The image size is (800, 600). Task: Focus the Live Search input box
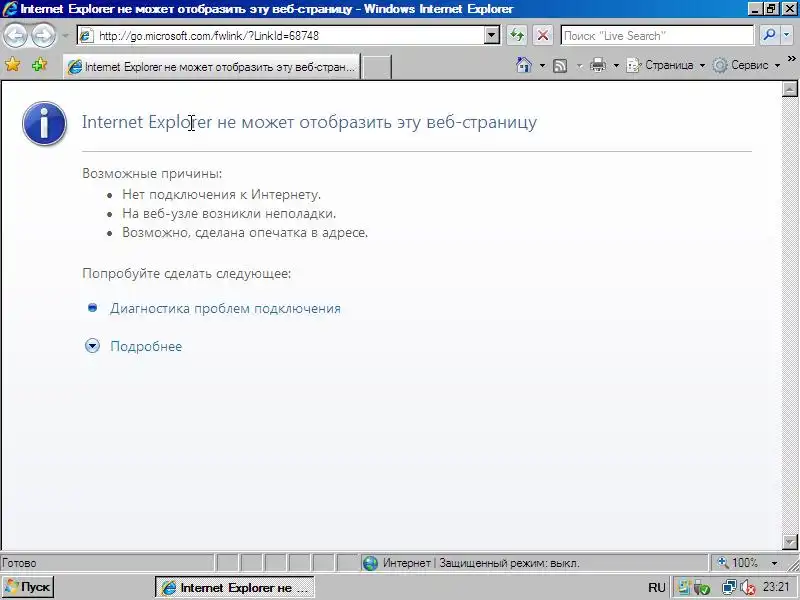657,36
